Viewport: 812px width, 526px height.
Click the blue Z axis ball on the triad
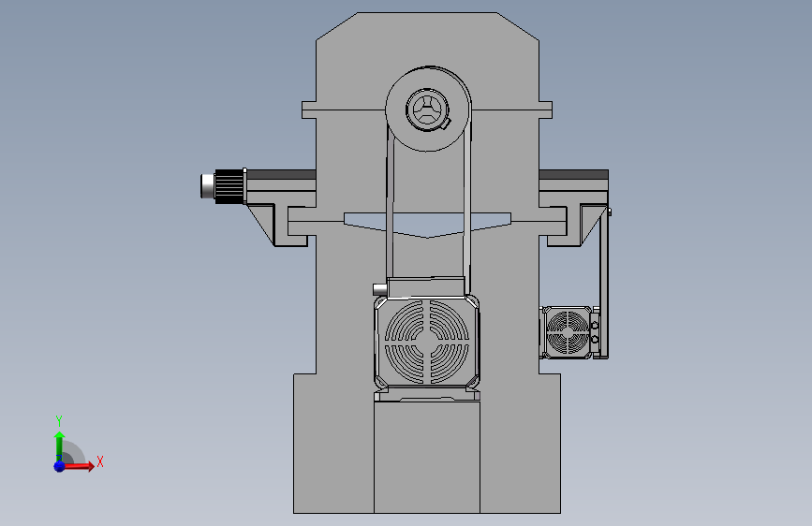pos(59,466)
